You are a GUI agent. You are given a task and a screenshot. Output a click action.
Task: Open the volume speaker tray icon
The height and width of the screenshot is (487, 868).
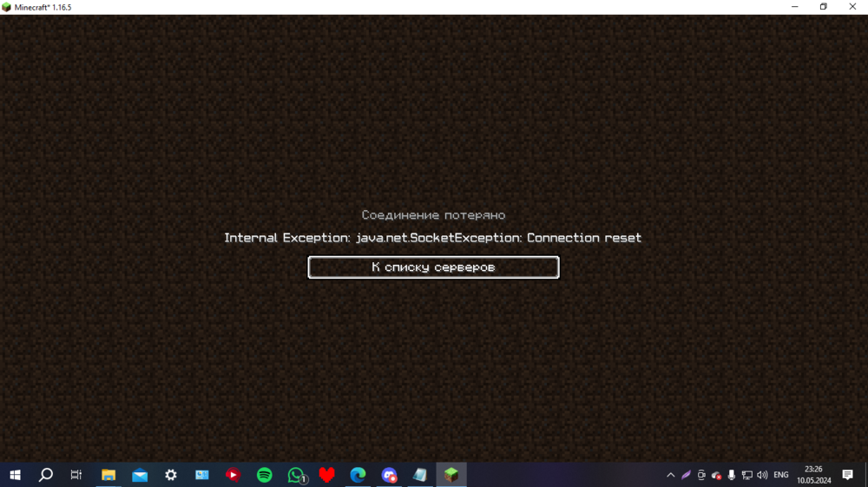[x=762, y=475]
